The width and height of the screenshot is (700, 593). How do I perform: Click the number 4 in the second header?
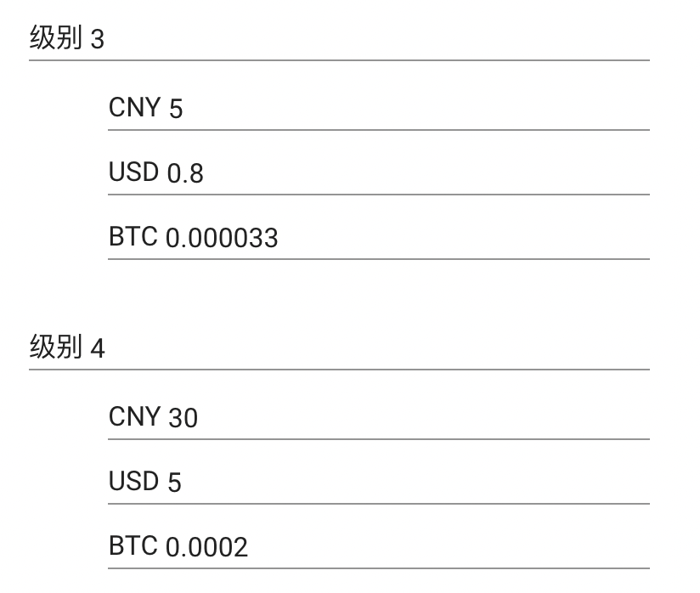98,348
